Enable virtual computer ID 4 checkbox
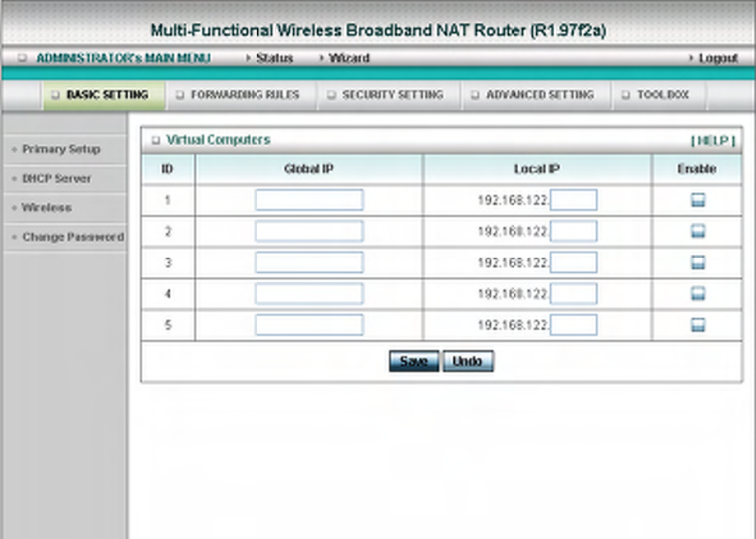The image size is (756, 539). tap(698, 293)
